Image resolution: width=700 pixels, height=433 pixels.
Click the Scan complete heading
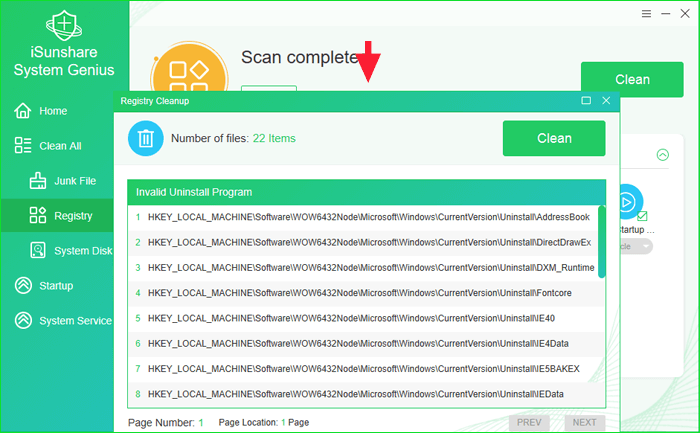tap(299, 58)
